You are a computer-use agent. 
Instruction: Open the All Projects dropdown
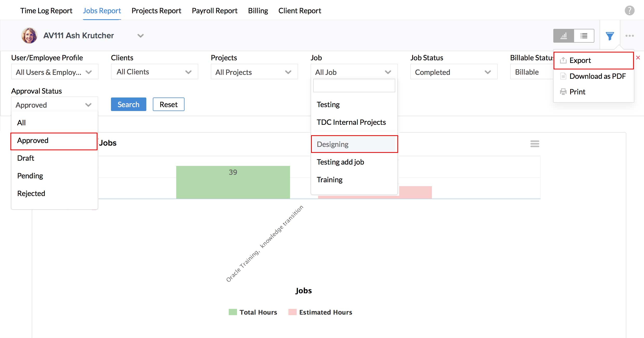click(x=254, y=72)
